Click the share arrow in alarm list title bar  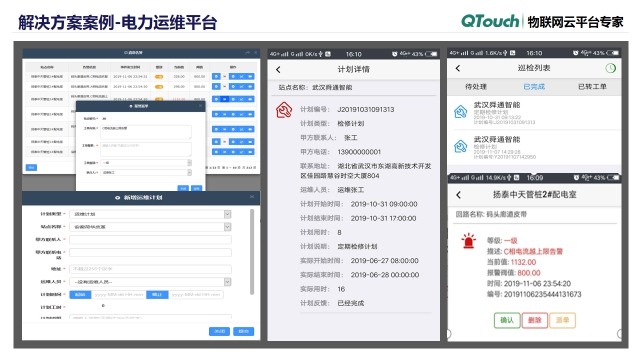[247, 53]
